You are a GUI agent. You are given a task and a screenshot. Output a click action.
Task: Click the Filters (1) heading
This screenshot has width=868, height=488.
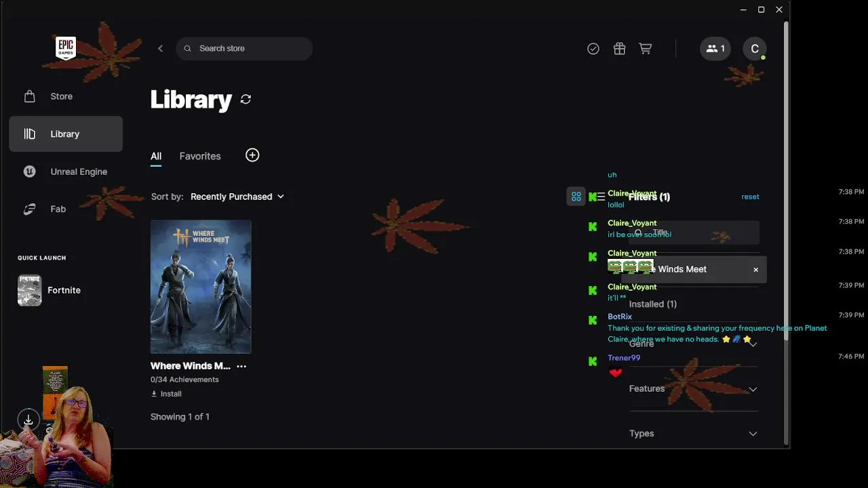[649, 197]
